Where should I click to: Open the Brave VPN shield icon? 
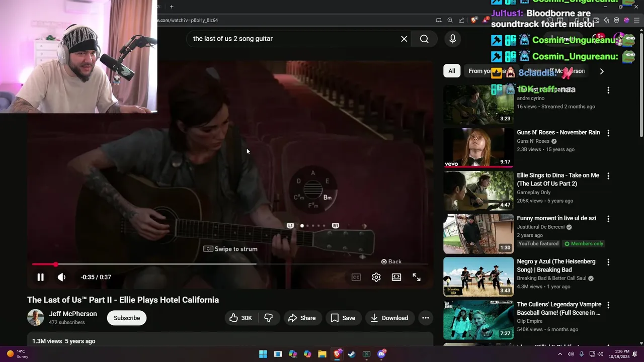(616, 20)
